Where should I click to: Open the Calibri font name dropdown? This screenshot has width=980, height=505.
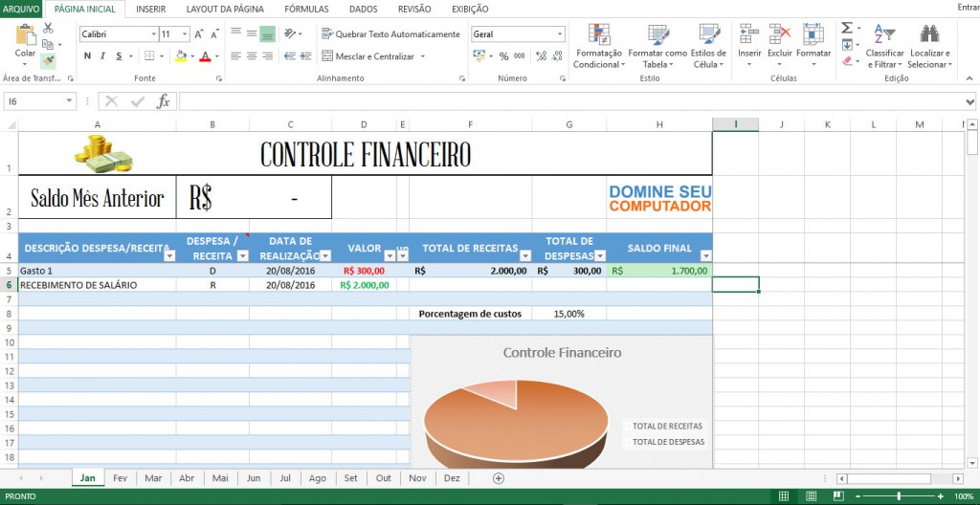pyautogui.click(x=154, y=34)
